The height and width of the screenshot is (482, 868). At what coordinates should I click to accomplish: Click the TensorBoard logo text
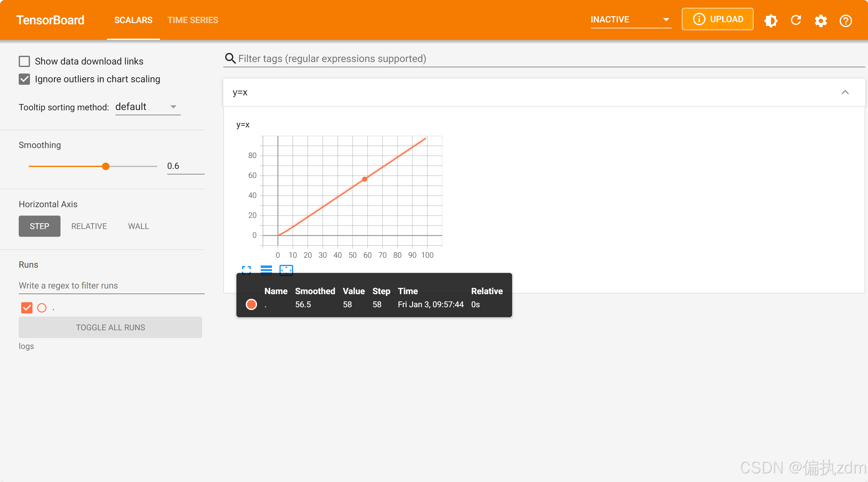50,20
